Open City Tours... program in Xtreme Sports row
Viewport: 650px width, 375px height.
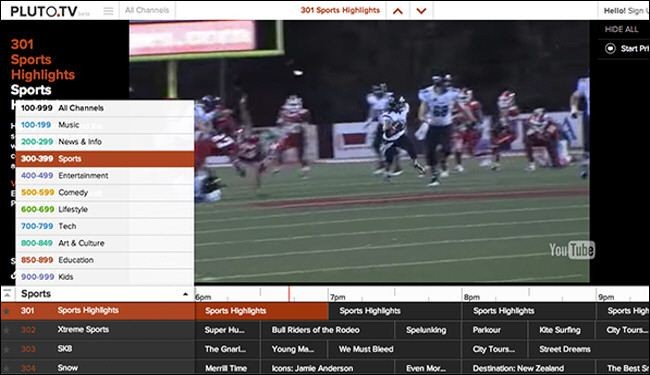pyautogui.click(x=623, y=330)
